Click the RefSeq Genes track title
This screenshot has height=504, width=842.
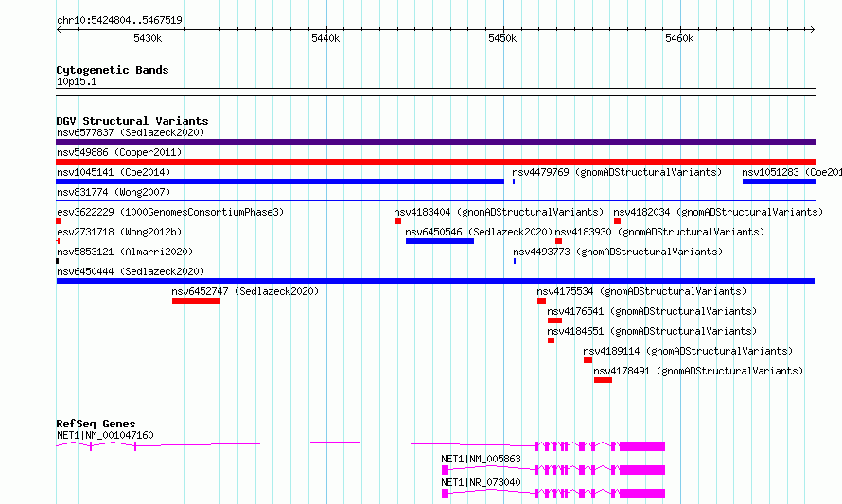pos(96,424)
